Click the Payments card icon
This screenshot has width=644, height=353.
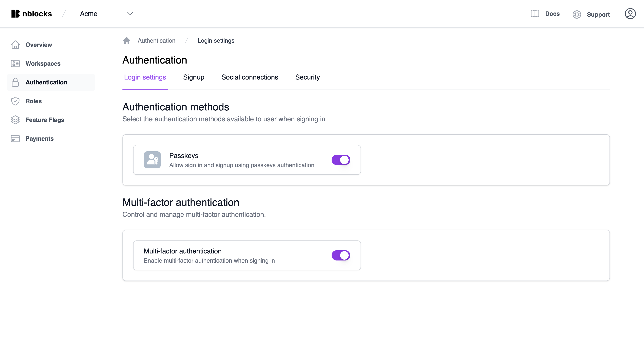click(x=15, y=138)
